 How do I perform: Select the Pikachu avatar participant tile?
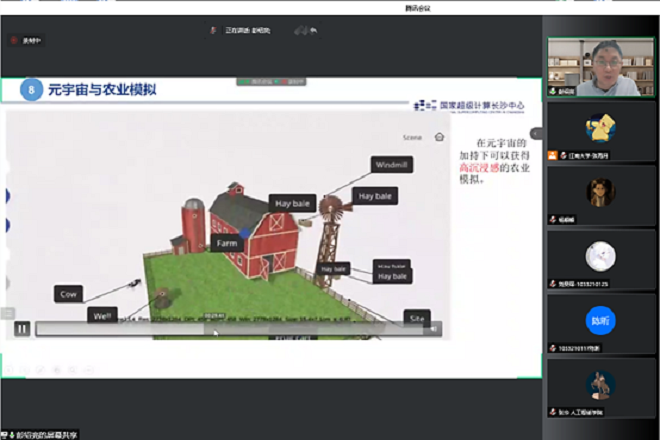coord(600,127)
